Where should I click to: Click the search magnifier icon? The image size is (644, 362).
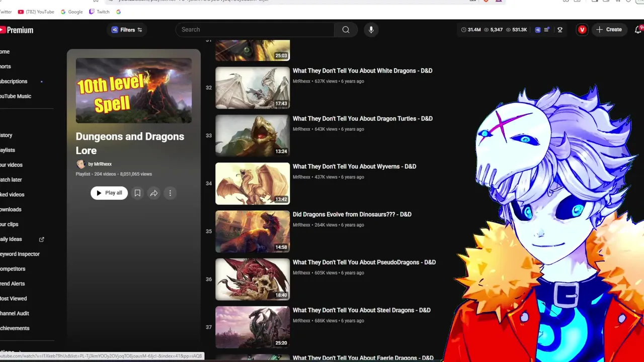click(x=346, y=30)
